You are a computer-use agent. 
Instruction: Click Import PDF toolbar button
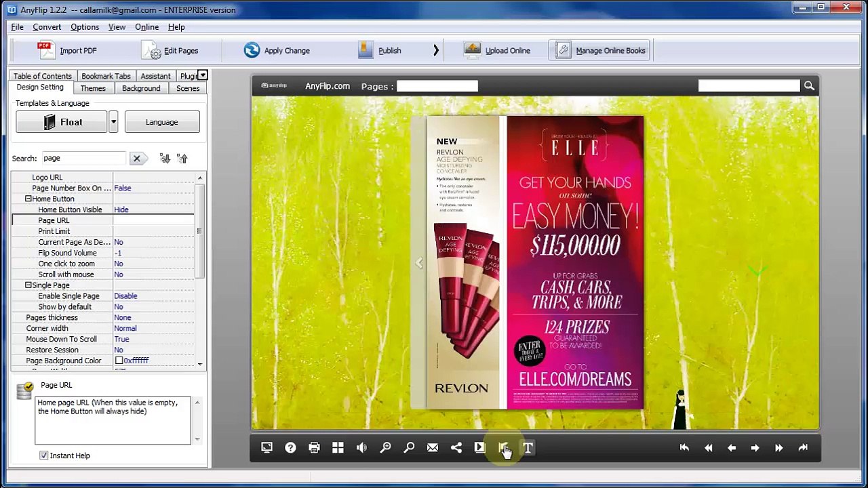tap(67, 50)
